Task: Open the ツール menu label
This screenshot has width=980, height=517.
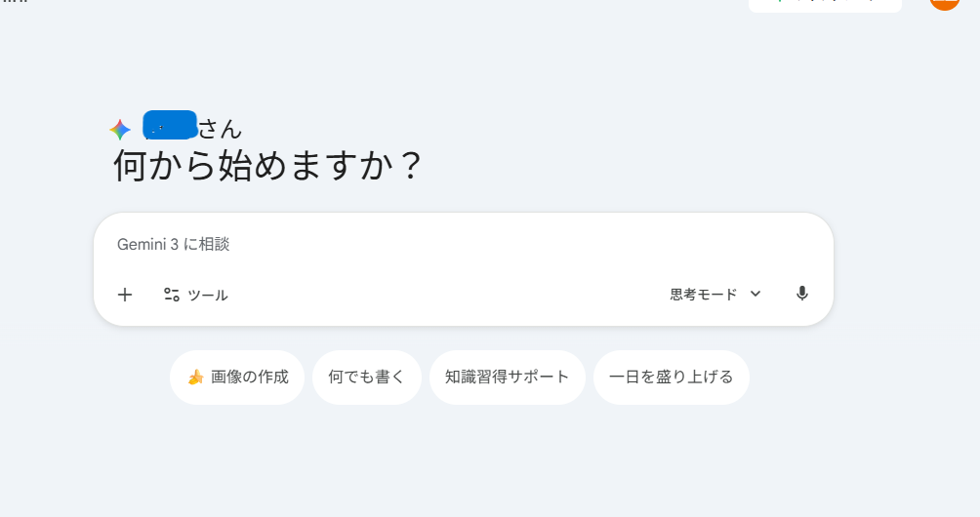Action: [207, 295]
